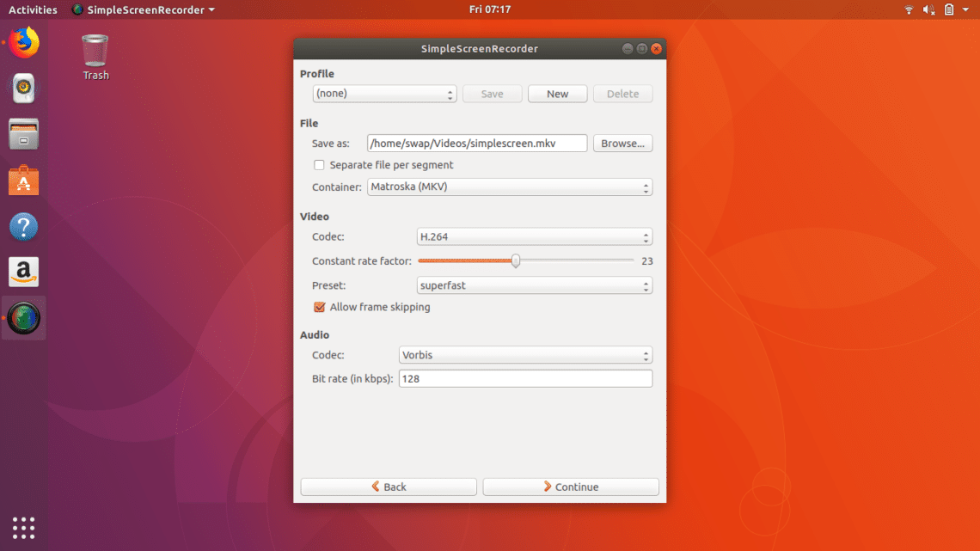Select SimpleScreenRecorder icon in the dock
This screenshot has width=980, height=551.
click(x=24, y=318)
